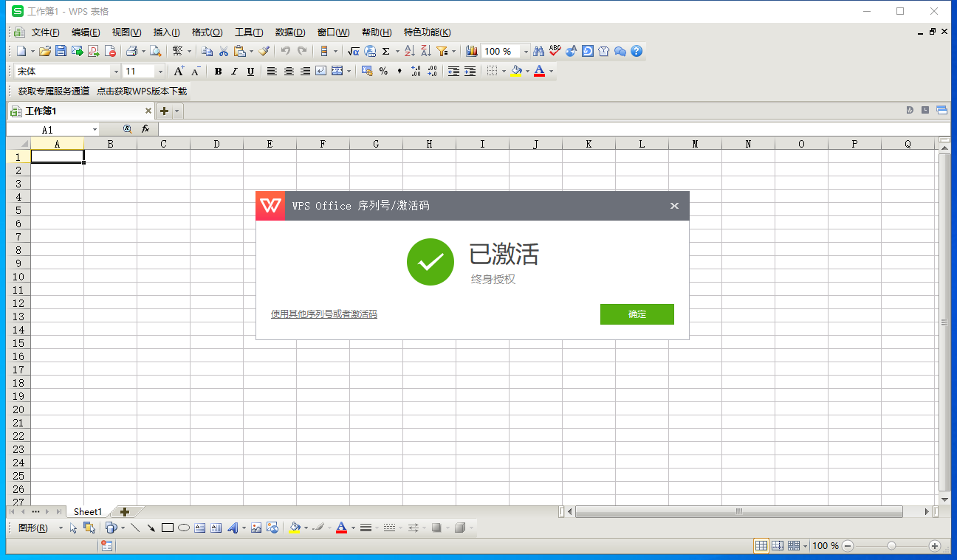Screen dimensions: 957x560
Task: Select the Sheet1 sheet tab
Action: point(88,511)
